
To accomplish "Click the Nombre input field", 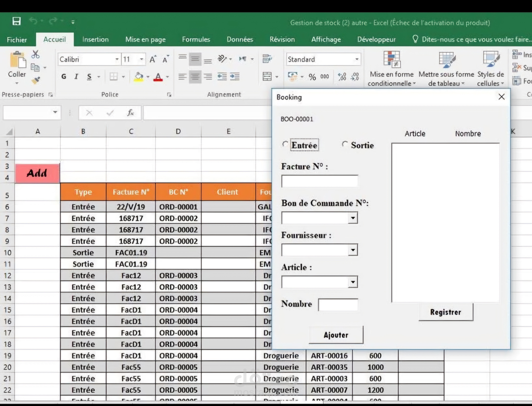I will [338, 305].
